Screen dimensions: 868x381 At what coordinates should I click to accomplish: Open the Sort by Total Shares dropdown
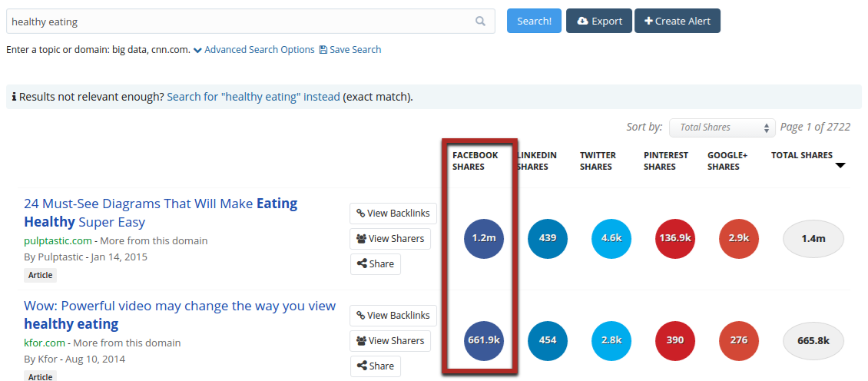722,128
